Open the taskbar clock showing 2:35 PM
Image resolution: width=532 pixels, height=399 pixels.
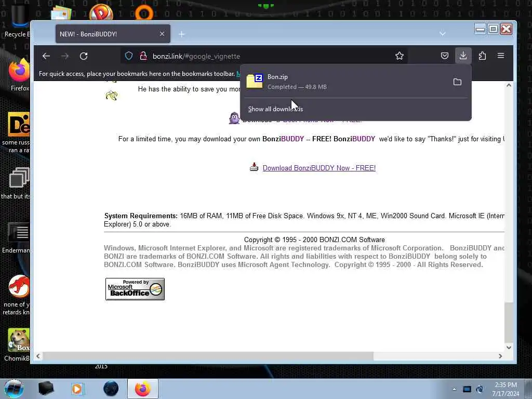point(506,389)
